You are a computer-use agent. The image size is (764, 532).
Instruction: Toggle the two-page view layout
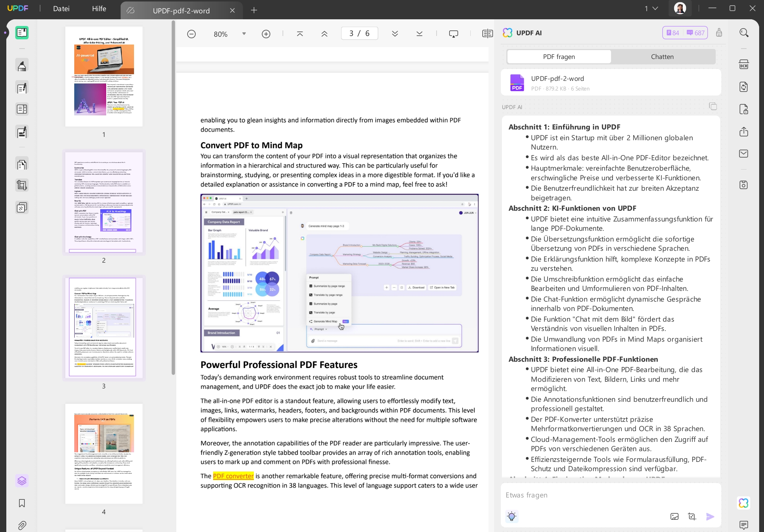487,34
